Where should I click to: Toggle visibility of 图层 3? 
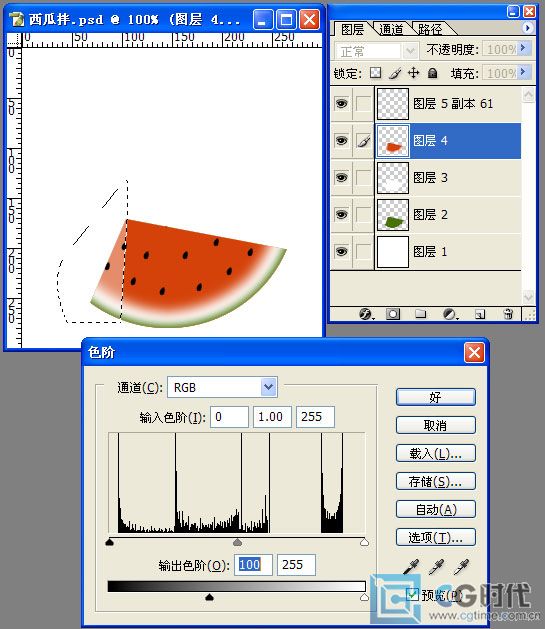[x=341, y=177]
